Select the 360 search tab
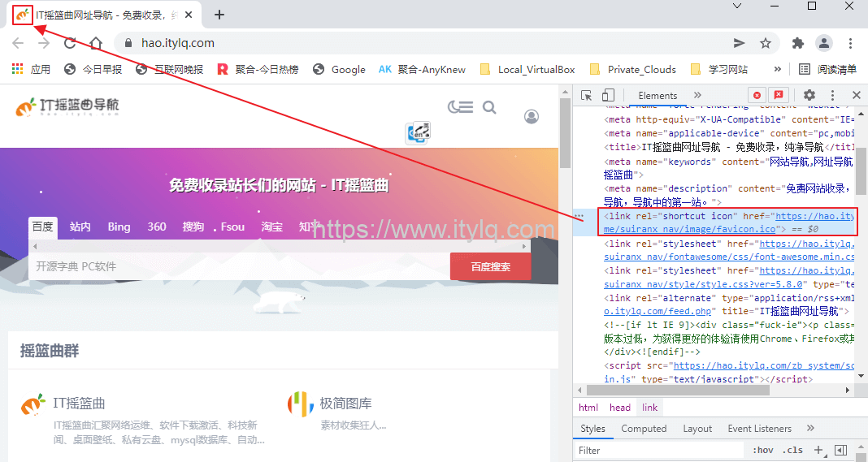The width and height of the screenshot is (868, 462). point(157,227)
